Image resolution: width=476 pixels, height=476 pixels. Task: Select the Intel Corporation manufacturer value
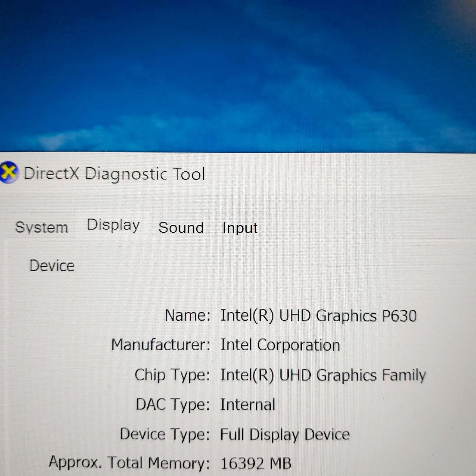(280, 345)
